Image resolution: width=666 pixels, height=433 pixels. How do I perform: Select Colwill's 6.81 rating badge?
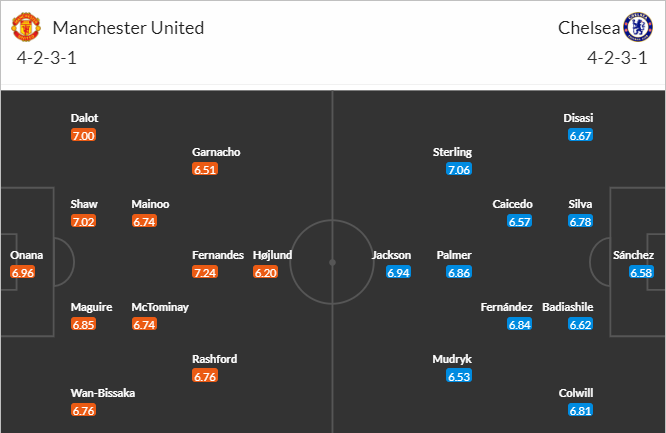pyautogui.click(x=579, y=410)
